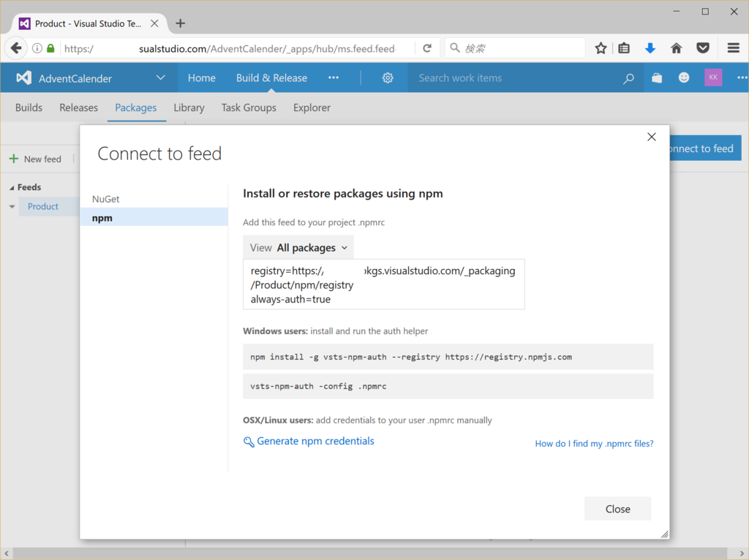The image size is (749, 560).
Task: Reload the page with the refresh icon
Action: 427,48
